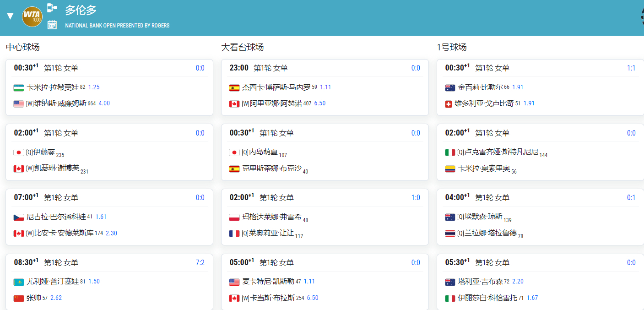Click Italy flag beside 卢克雷齐娅·斯特凡尼尼
This screenshot has height=310, width=644.
click(x=450, y=152)
